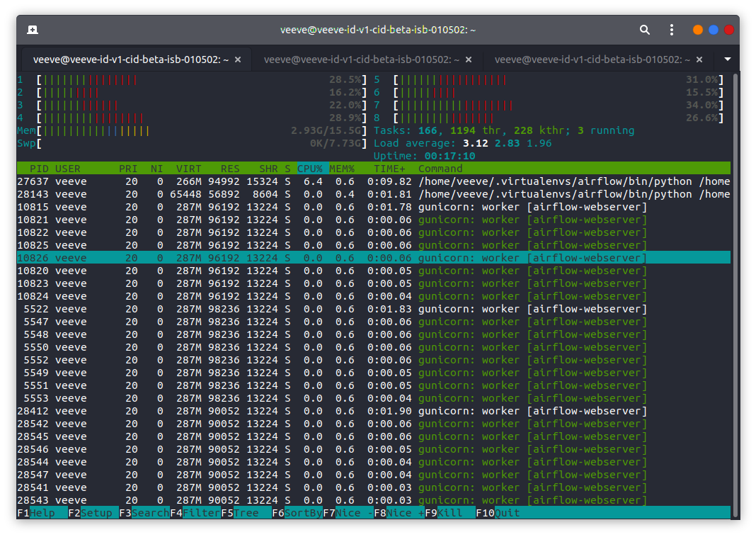Click the CPU 5 usage meter
This screenshot has width=756, height=537.
(x=549, y=79)
